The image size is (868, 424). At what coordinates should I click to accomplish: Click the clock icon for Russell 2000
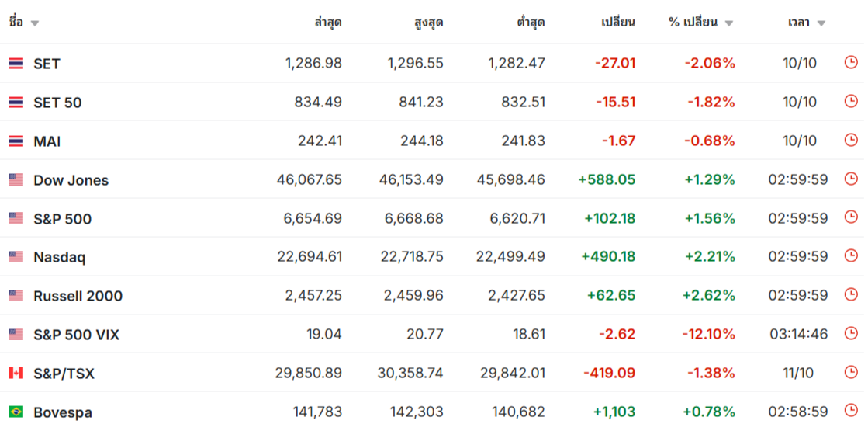[x=851, y=295]
